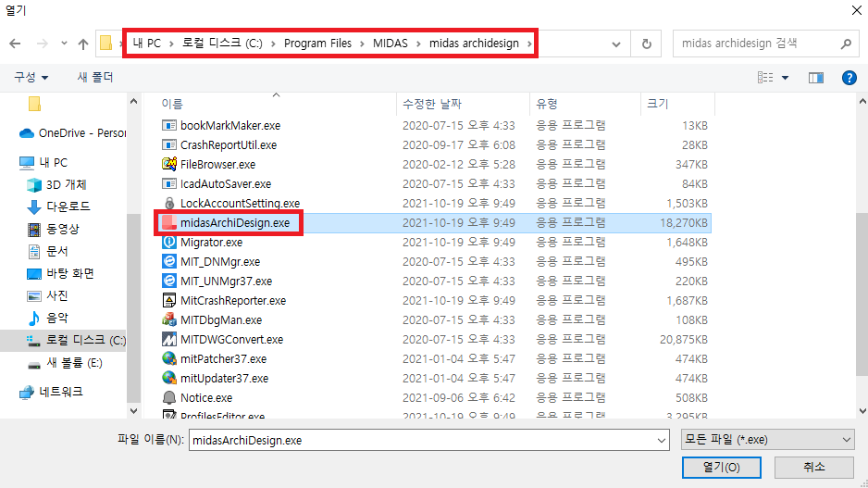Select MitCrashReporter.exe file icon
Viewport: 868px width, 488px height.
coord(168,300)
